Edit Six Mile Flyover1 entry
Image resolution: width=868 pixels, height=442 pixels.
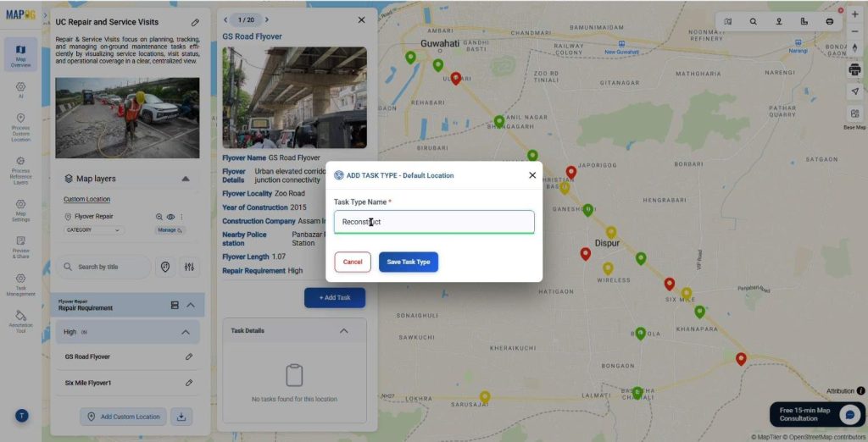pyautogui.click(x=189, y=383)
